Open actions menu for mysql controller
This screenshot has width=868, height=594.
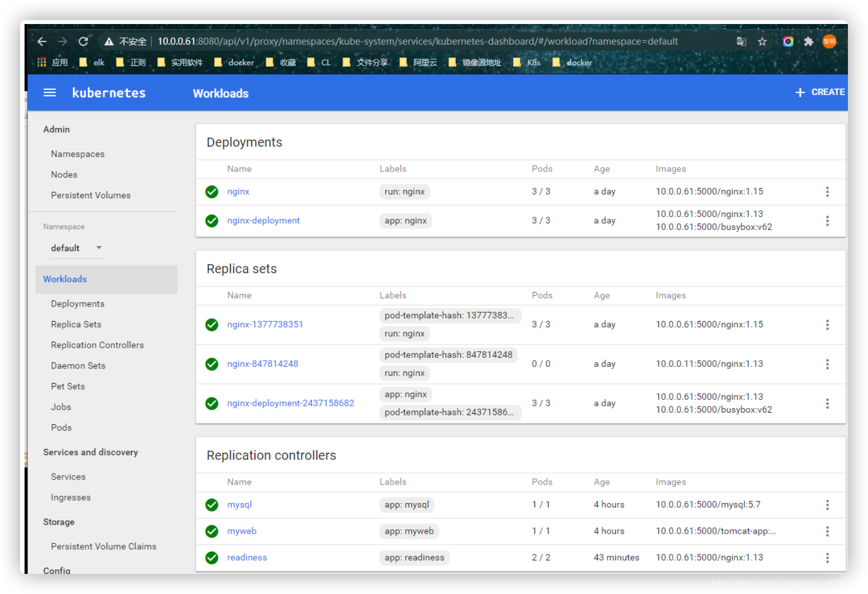[827, 505]
